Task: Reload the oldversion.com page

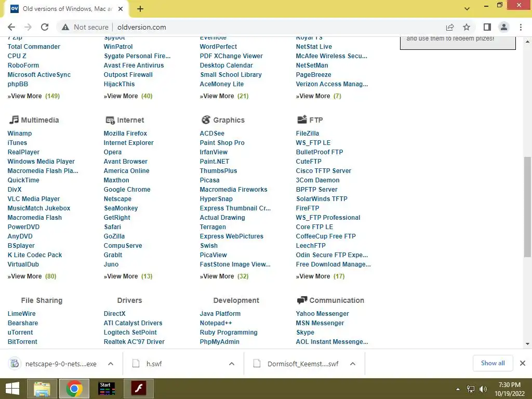Action: click(x=45, y=27)
